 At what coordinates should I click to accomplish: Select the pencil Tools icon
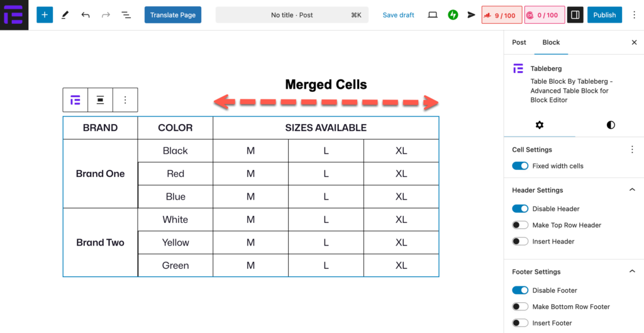point(65,15)
